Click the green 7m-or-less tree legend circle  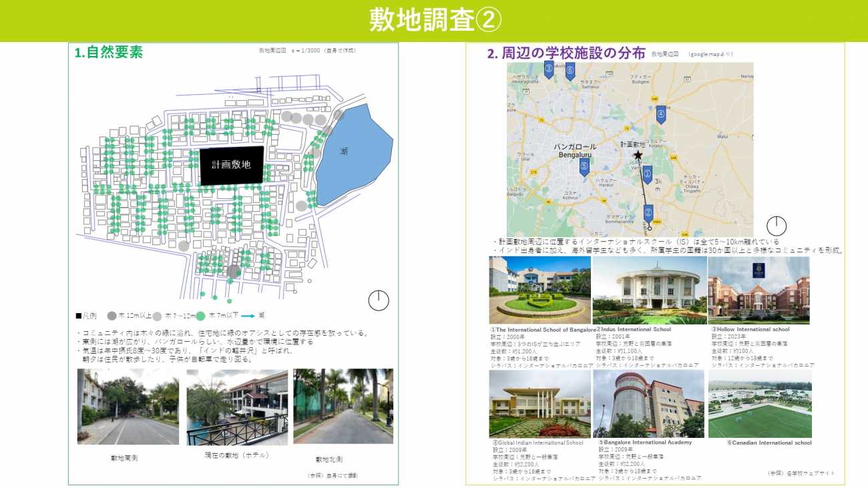click(x=200, y=316)
